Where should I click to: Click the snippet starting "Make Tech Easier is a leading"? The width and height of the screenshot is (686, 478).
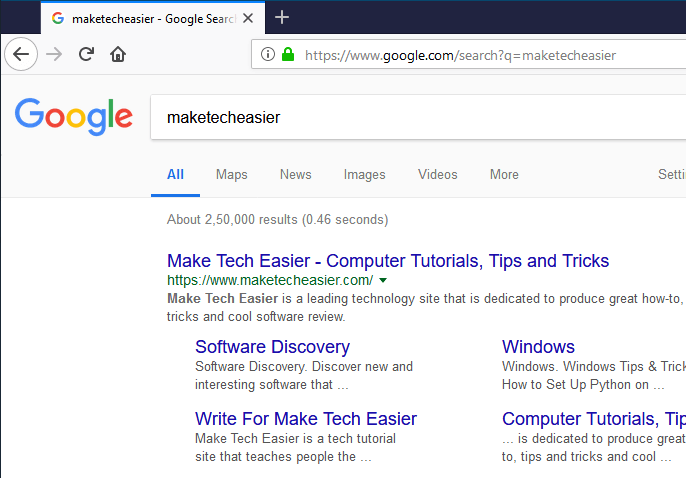coord(425,299)
